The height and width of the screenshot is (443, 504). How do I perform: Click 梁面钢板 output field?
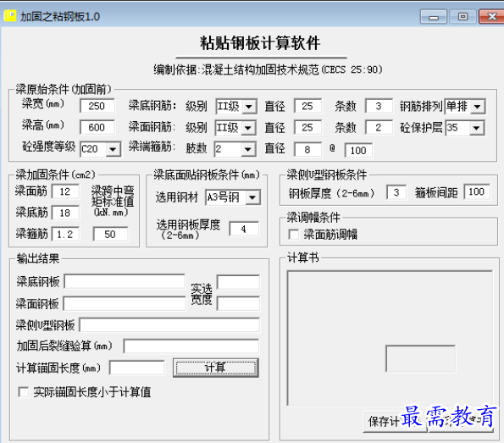[125, 303]
